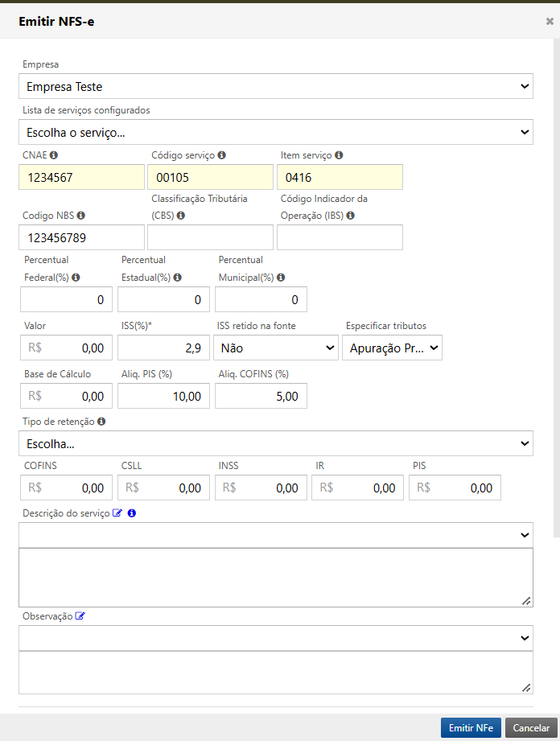
Task: Click the Codigo NBS info icon
Action: tap(80, 216)
